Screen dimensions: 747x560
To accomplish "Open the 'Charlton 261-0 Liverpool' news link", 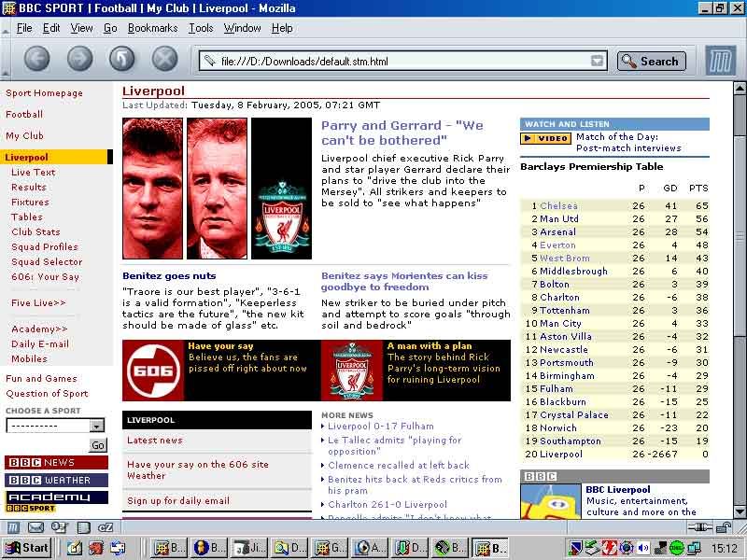I will [x=388, y=504].
